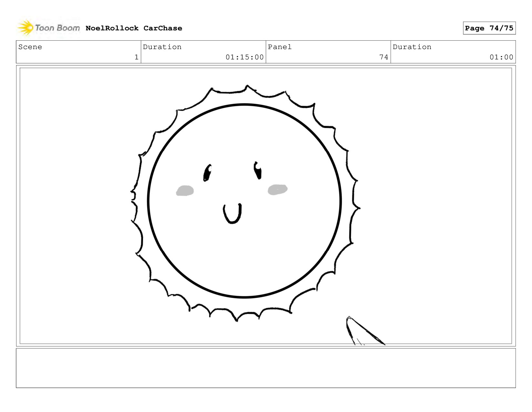532x412 pixels.
Task: Select the 'NoelRollock CarChase' title text
Action: pyautogui.click(x=134, y=28)
